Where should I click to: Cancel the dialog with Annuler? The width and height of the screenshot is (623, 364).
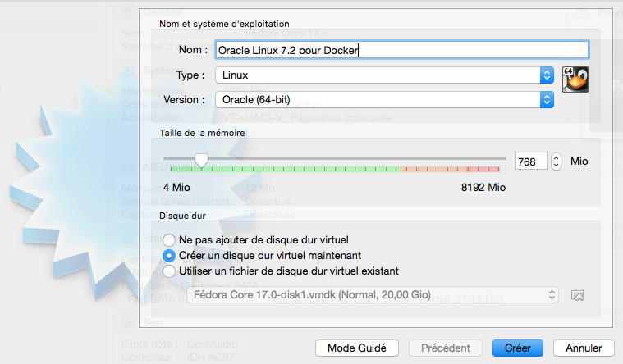583,348
